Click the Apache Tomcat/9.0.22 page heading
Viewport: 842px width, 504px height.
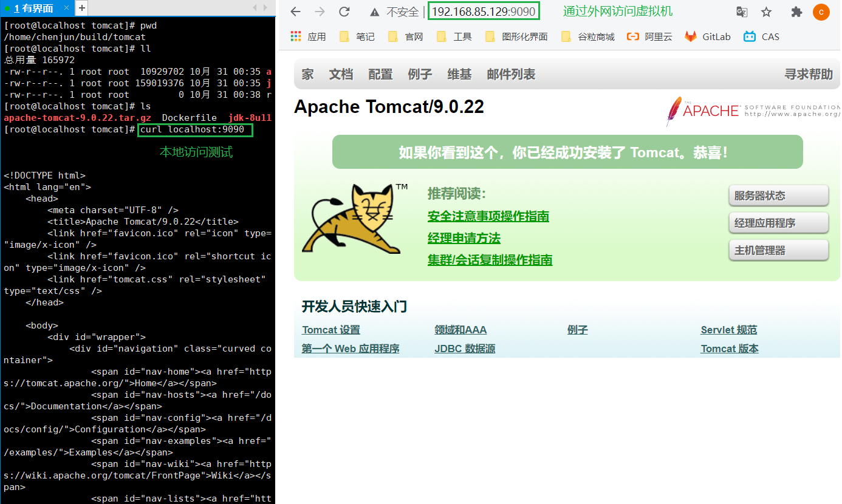[x=389, y=107]
